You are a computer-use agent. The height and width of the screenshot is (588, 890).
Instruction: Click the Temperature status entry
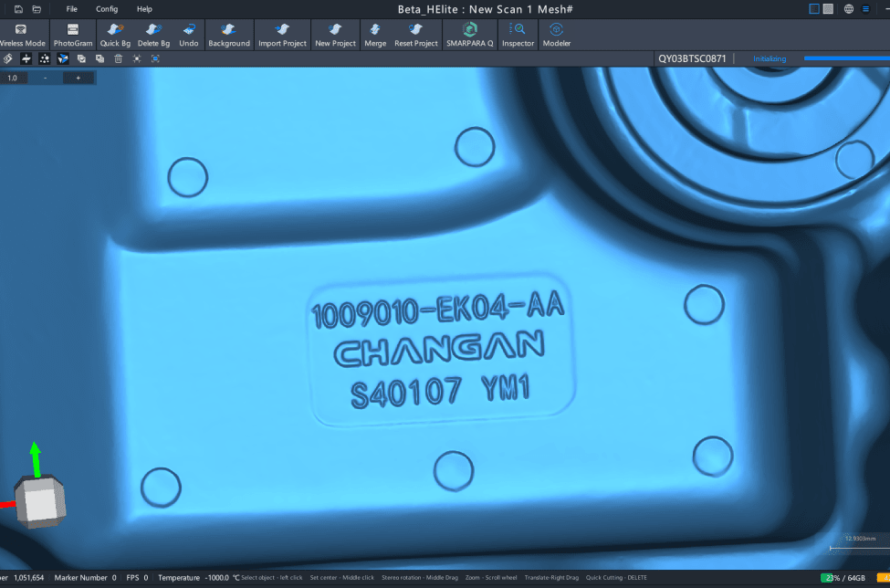pos(199,578)
